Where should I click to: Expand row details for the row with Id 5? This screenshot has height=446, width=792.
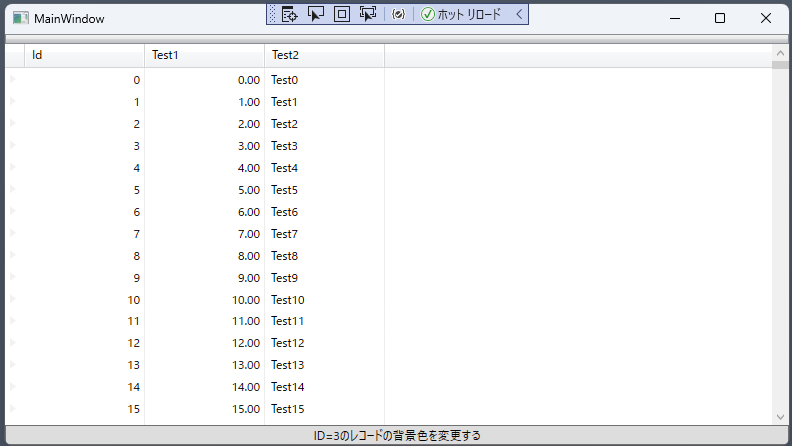[x=13, y=189]
